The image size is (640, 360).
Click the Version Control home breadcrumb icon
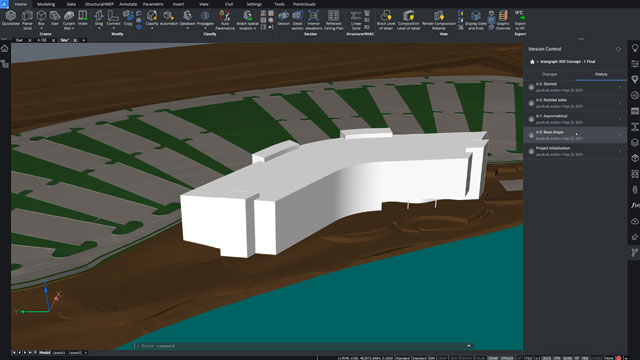[532, 62]
